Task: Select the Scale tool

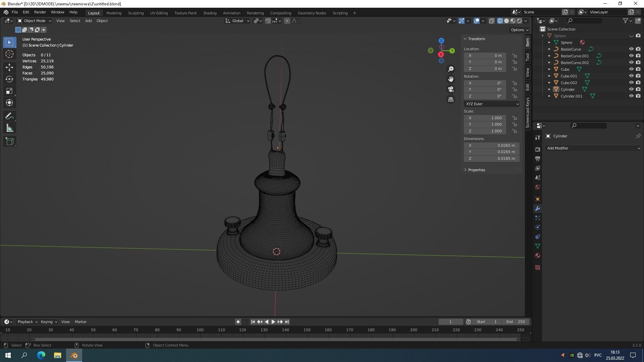Action: point(9,91)
